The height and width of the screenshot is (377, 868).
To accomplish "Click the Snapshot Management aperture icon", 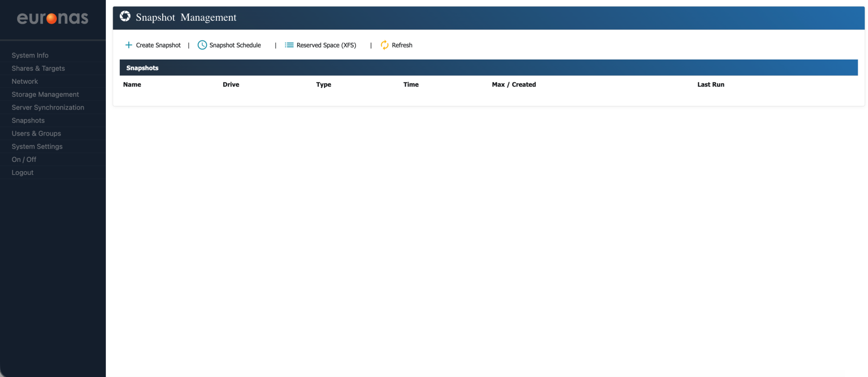I will pos(125,17).
